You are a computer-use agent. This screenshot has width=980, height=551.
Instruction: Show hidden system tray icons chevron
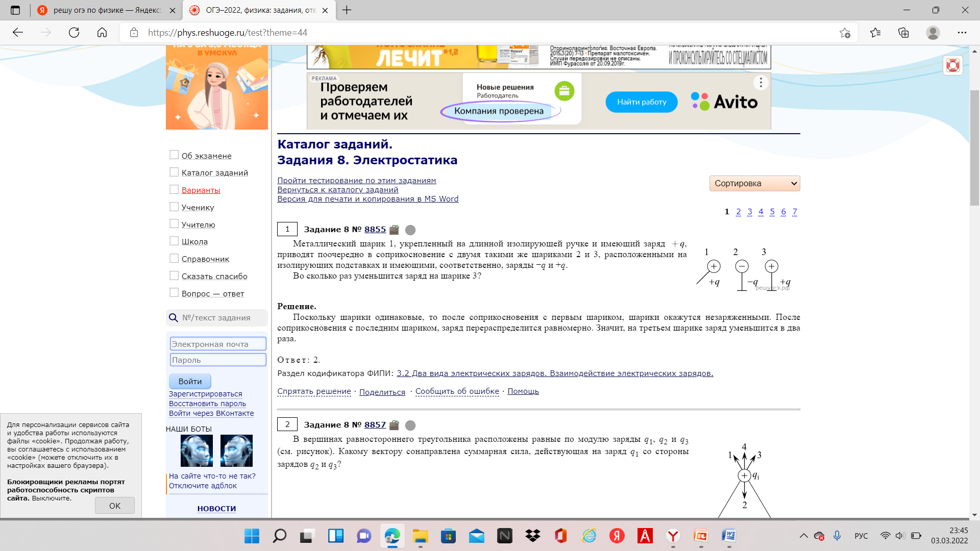click(x=803, y=536)
